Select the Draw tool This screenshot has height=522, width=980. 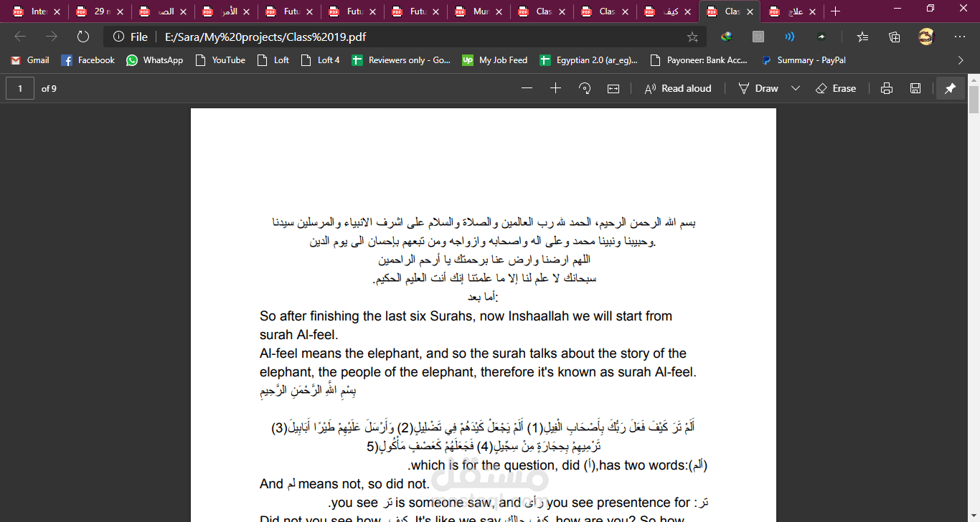tap(758, 88)
